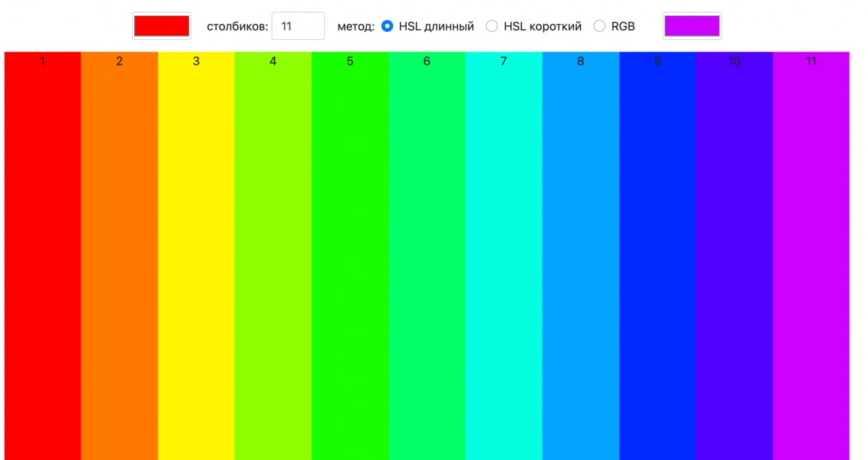Click the столбиков number input field
The width and height of the screenshot is (868, 460).
coord(298,26)
